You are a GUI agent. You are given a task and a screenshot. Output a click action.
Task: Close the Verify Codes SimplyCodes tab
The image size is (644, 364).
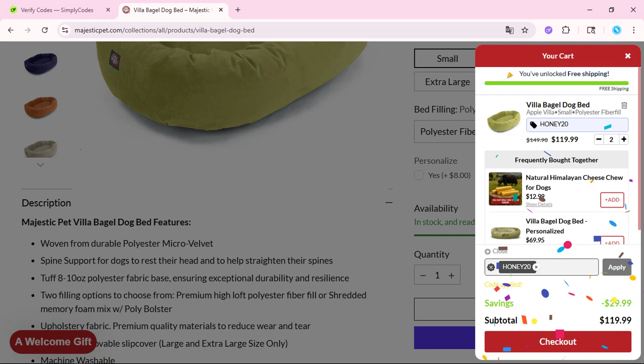(108, 10)
